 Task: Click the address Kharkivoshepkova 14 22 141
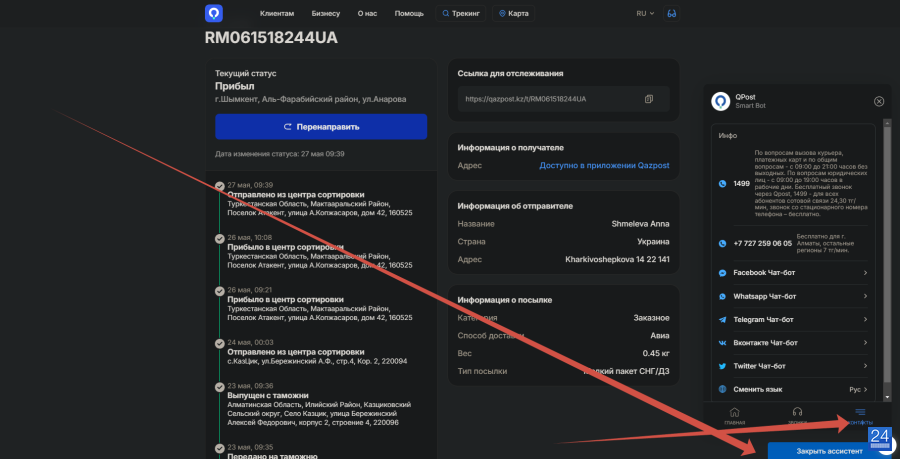click(x=618, y=260)
